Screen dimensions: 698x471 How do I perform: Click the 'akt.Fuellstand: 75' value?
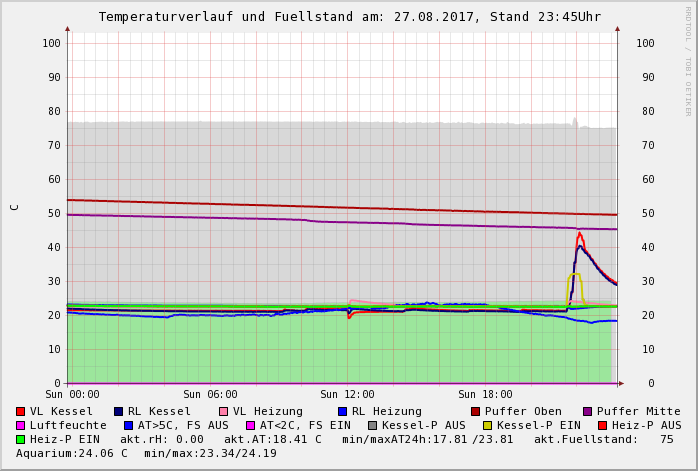pyautogui.click(x=604, y=439)
